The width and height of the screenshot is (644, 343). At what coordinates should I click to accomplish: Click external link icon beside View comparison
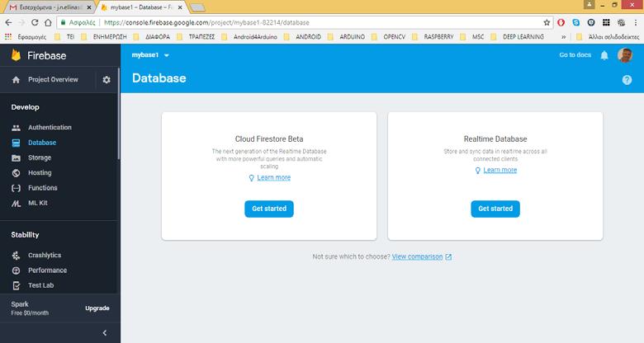pos(448,257)
